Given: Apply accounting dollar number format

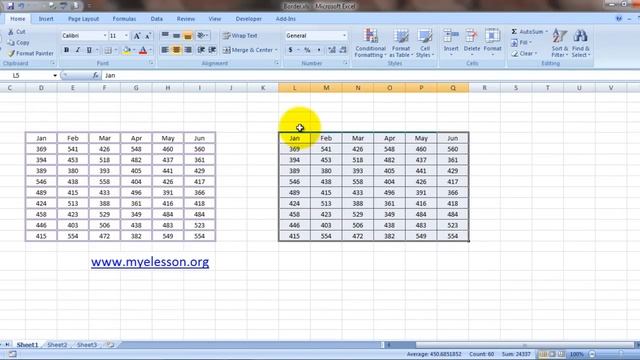Looking at the screenshot, I should [x=291, y=50].
